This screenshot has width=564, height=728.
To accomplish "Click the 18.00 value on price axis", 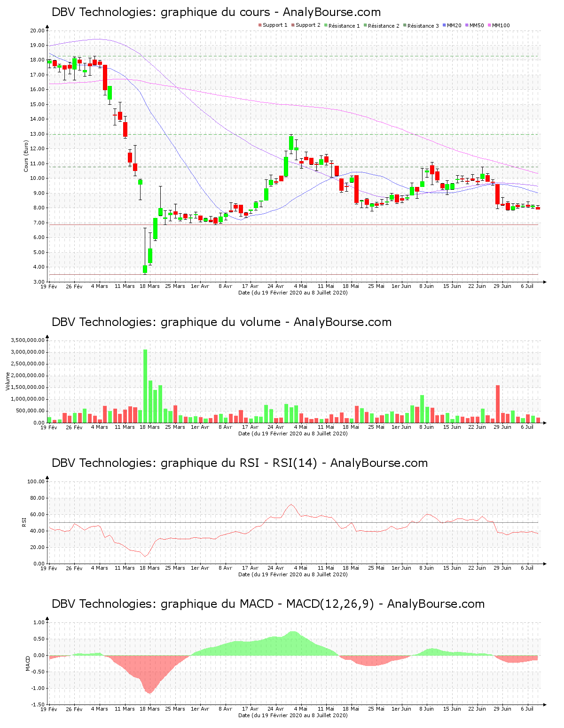I will 37,60.
